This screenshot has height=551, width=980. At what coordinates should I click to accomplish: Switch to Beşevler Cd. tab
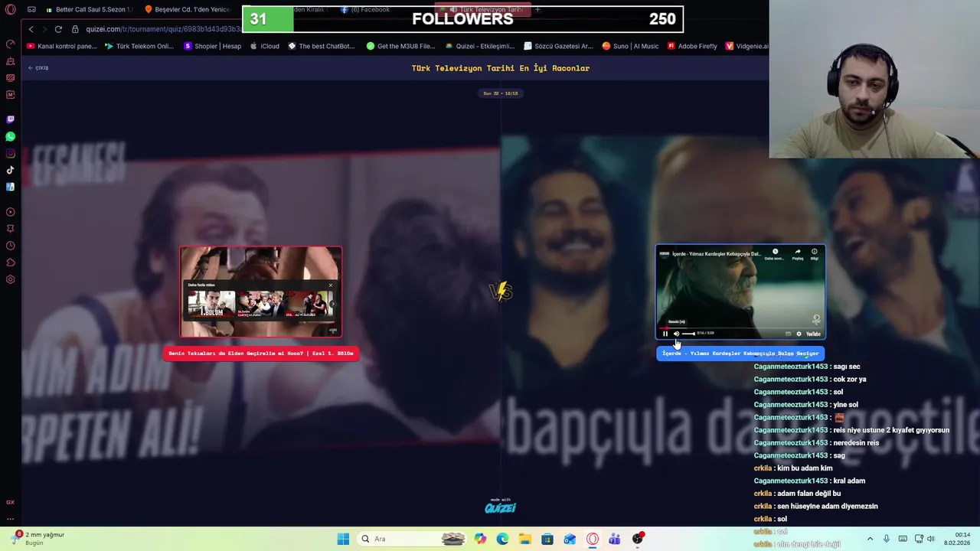click(x=188, y=10)
